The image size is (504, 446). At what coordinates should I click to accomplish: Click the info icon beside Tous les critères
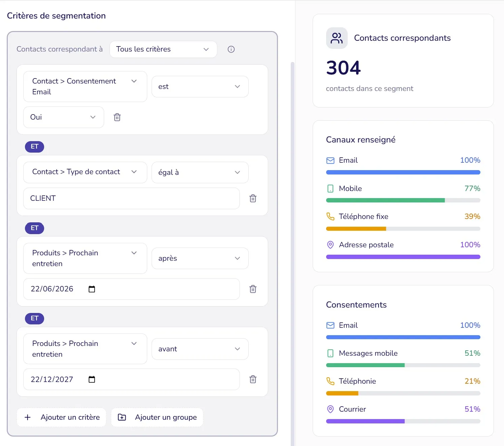click(x=231, y=49)
